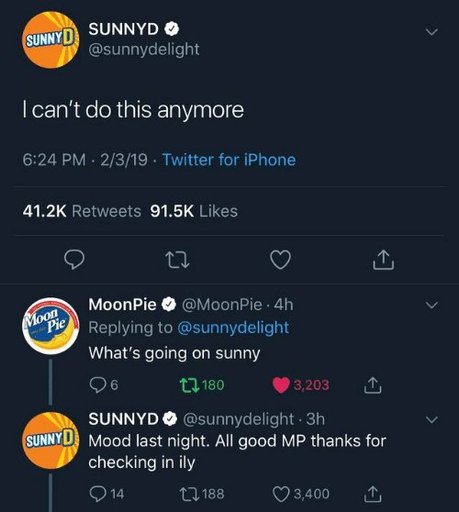Open options chevron on main SUNNYD tweet
The height and width of the screenshot is (512, 459).
[432, 32]
